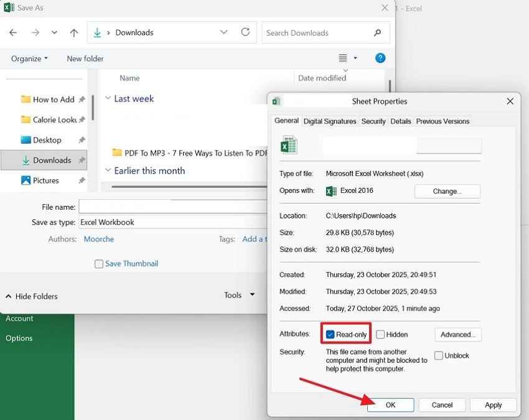Enable the Hidden attribute checkbox

coord(380,335)
